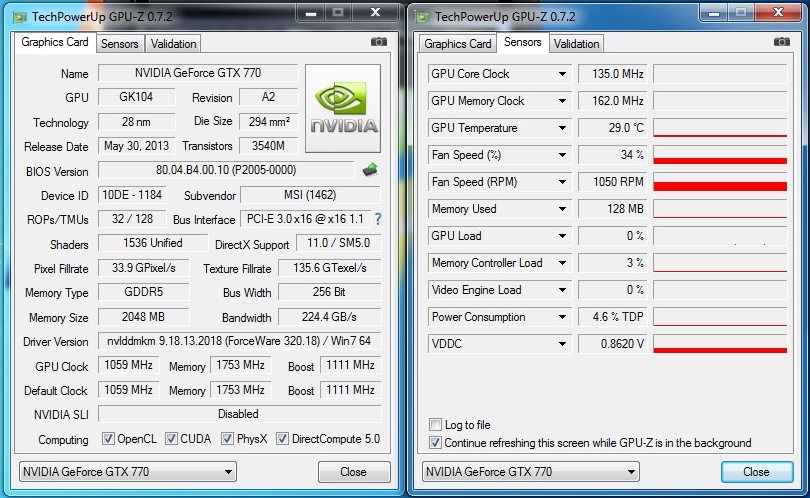Select Sensors tab in right window
Image resolution: width=810 pixels, height=498 pixels.
(523, 42)
